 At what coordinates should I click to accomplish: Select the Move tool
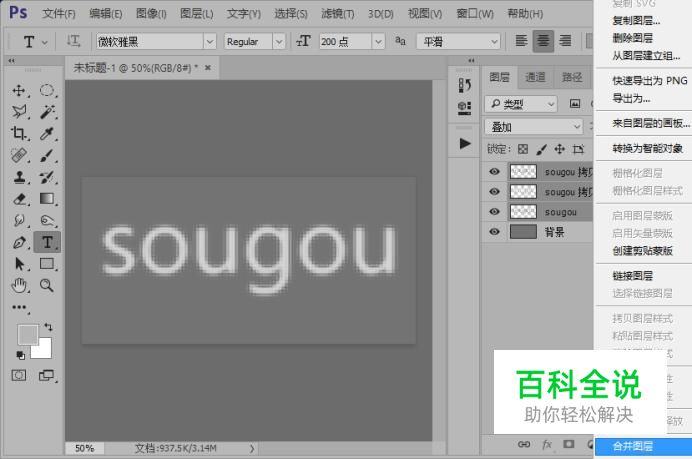19,90
